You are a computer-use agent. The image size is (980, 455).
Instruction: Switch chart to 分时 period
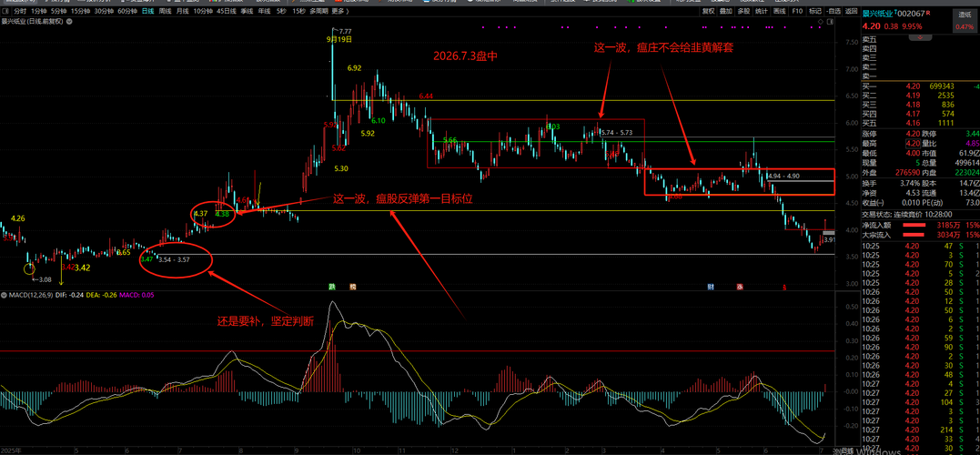[x=19, y=11]
